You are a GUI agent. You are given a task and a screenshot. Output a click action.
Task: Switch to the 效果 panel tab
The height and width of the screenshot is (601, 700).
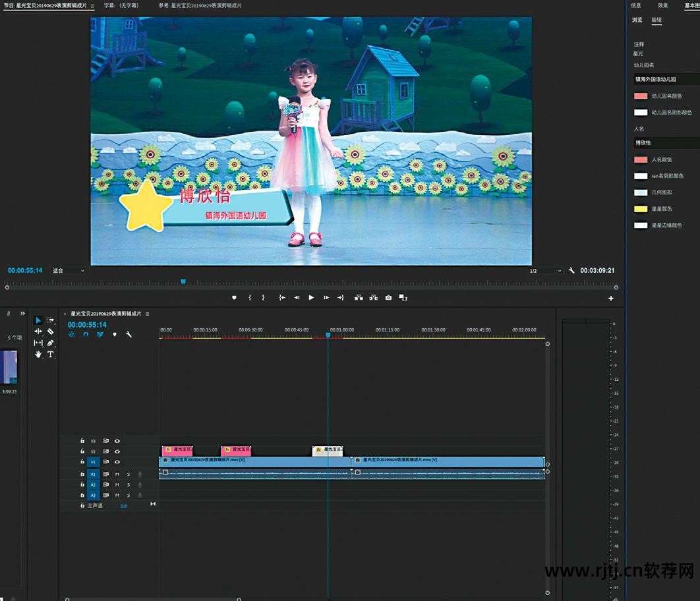(x=662, y=5)
